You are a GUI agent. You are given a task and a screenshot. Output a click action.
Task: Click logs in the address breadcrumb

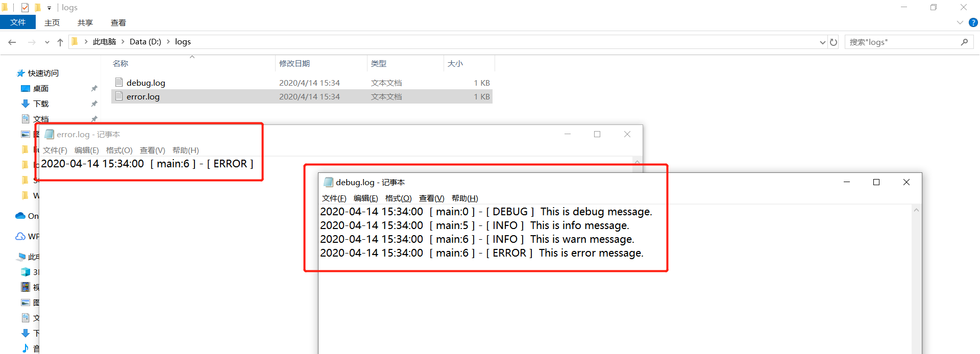(x=183, y=42)
